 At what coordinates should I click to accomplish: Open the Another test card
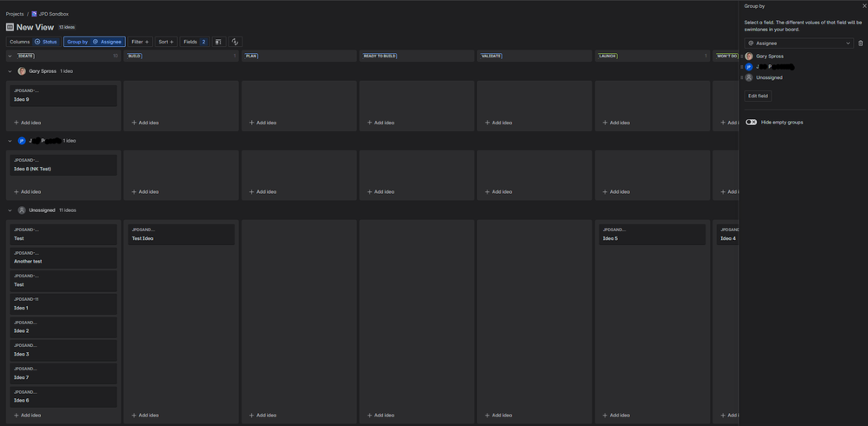(63, 257)
